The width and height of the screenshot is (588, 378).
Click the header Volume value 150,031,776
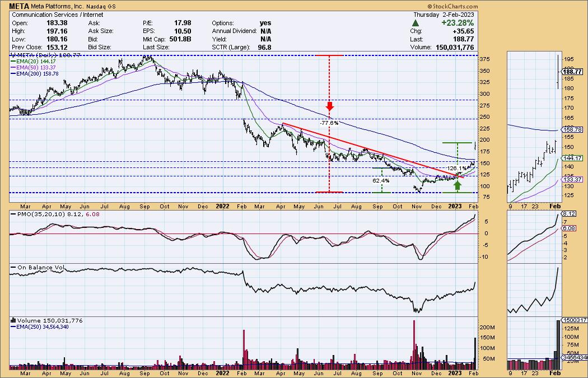[455, 47]
